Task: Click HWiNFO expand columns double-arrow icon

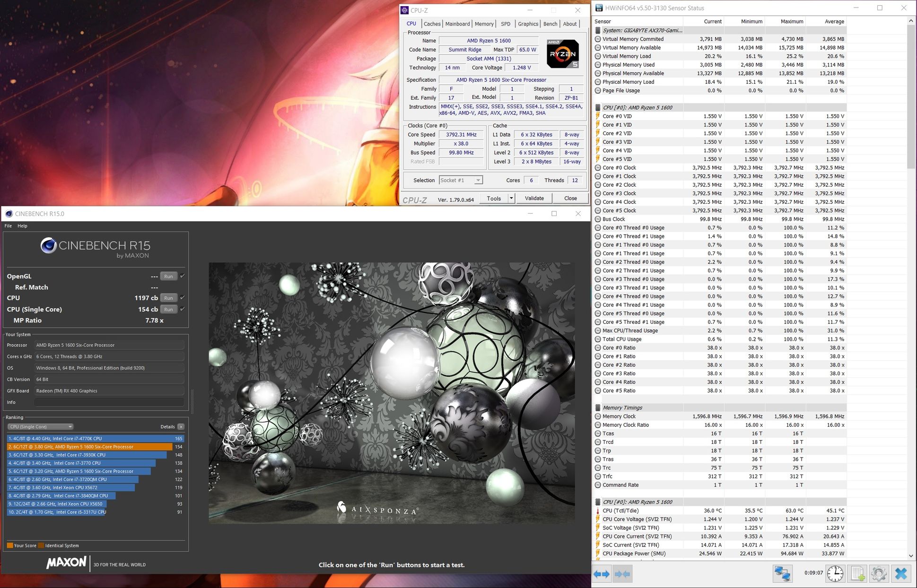Action: click(x=602, y=574)
